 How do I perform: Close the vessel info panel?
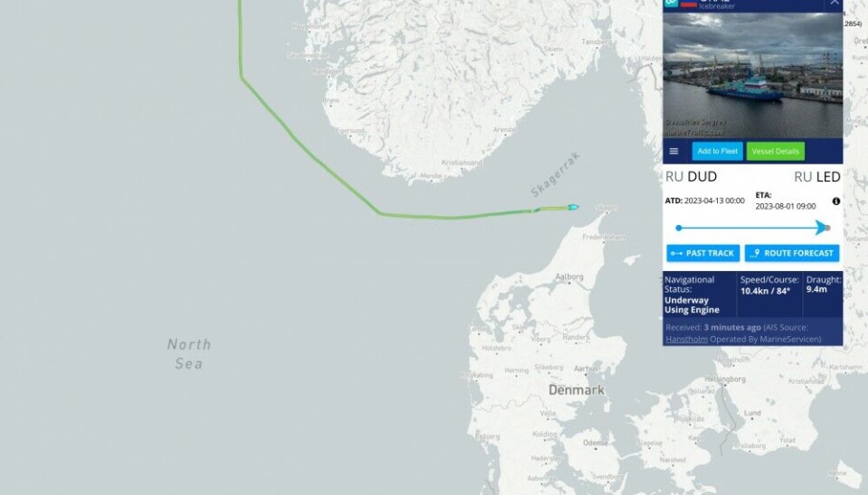835,3
